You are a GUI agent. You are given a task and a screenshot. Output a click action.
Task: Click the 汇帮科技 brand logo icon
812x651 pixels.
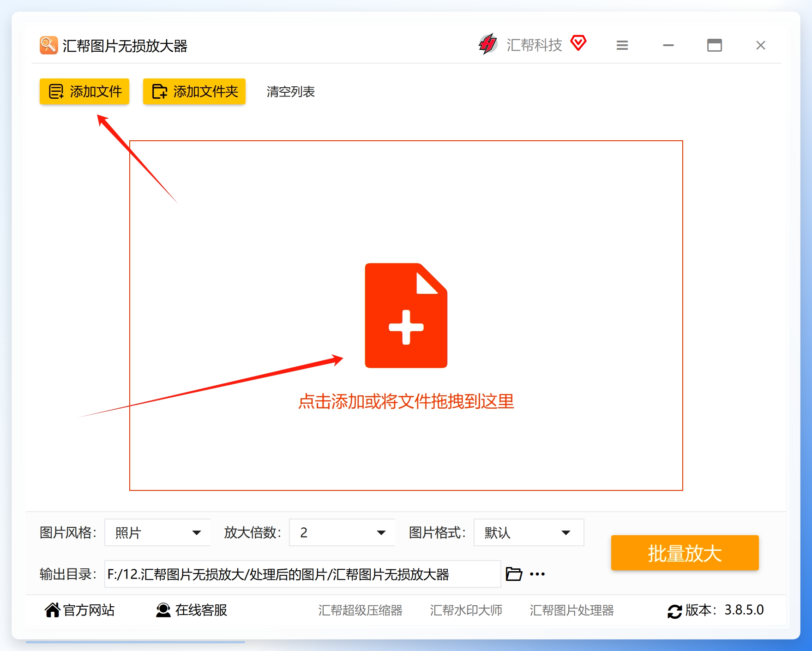pyautogui.click(x=487, y=44)
